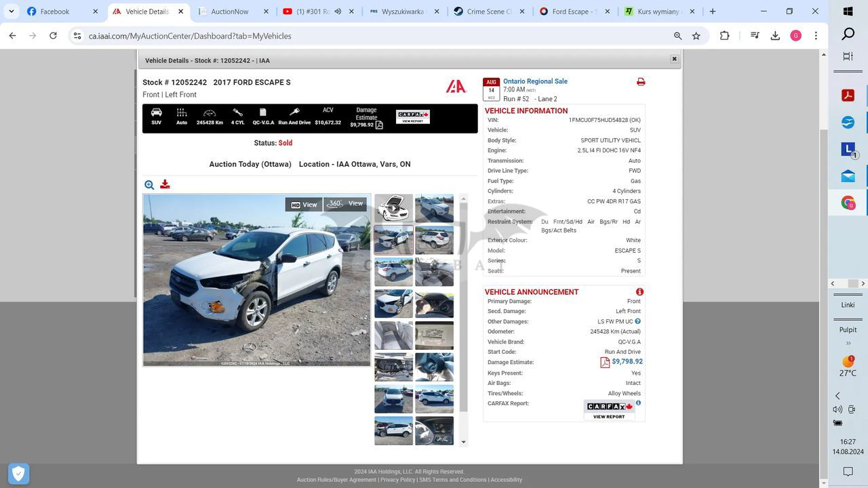The width and height of the screenshot is (868, 488).
Task: Click the CARFAX View Report button
Action: point(609,410)
